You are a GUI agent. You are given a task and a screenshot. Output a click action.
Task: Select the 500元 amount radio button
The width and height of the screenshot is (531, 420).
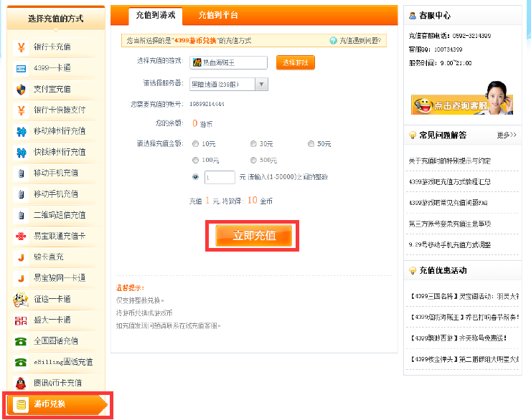pyautogui.click(x=253, y=160)
